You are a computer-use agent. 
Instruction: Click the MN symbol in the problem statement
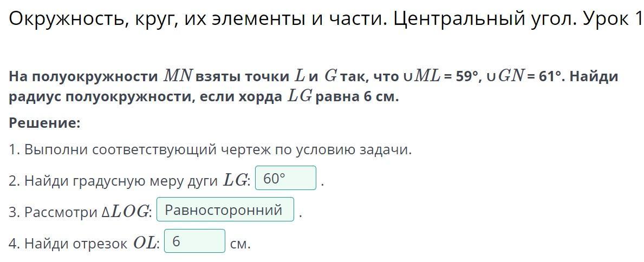point(178,76)
